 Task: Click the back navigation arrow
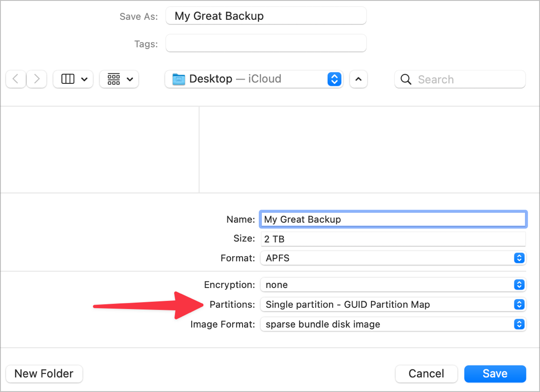point(16,79)
